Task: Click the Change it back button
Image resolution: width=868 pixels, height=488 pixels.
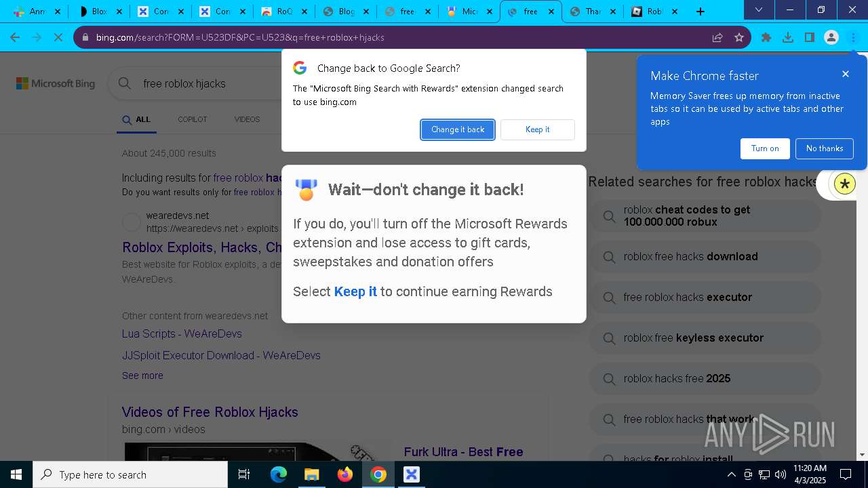Action: 458,129
